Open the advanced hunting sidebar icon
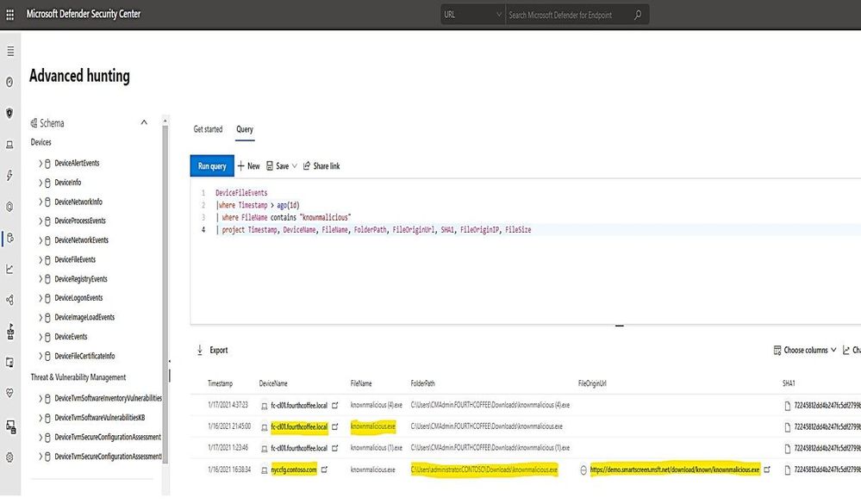 [x=9, y=238]
